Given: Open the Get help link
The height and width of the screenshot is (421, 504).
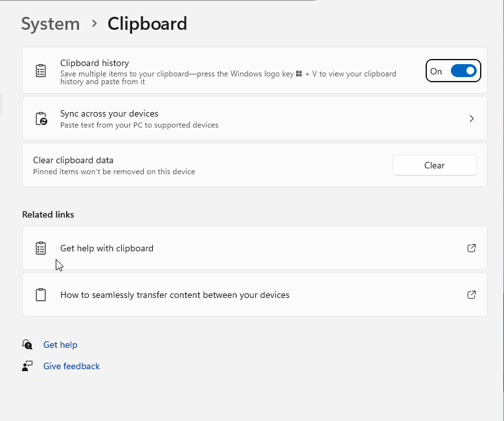Looking at the screenshot, I should (60, 345).
